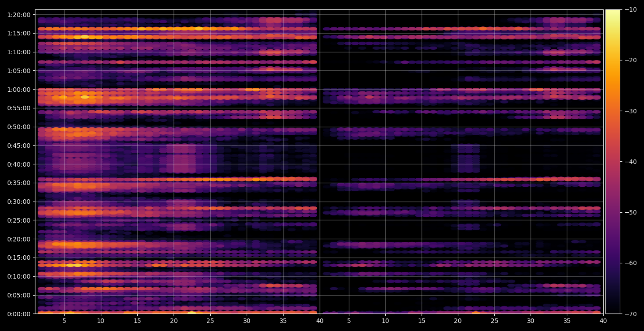The height and width of the screenshot is (331, 644).
Task: Click x-axis label 35 under the right heatmap
Action: [x=567, y=321]
